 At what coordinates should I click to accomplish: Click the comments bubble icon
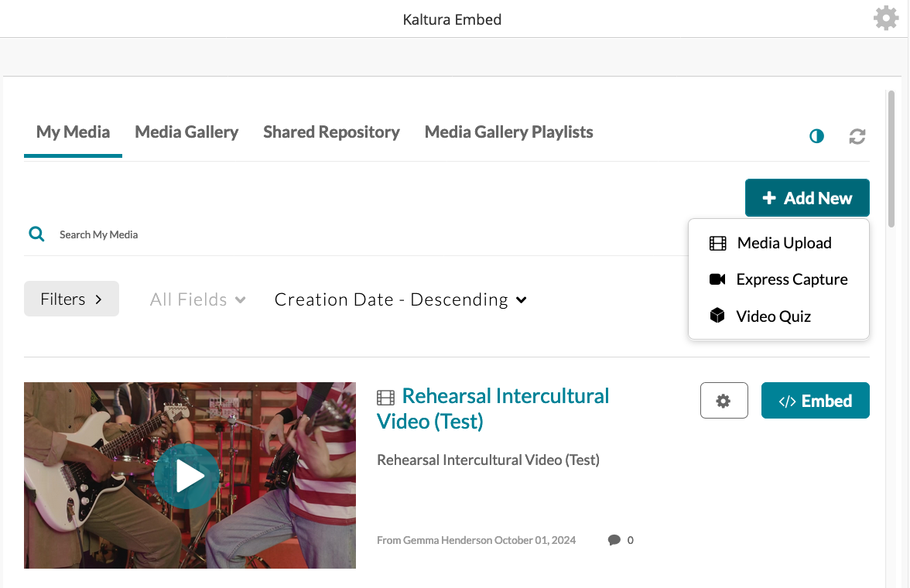pyautogui.click(x=614, y=540)
